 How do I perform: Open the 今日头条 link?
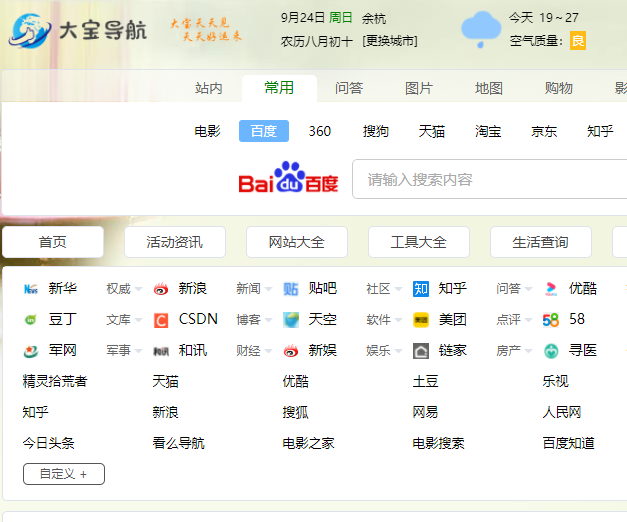[x=49, y=443]
